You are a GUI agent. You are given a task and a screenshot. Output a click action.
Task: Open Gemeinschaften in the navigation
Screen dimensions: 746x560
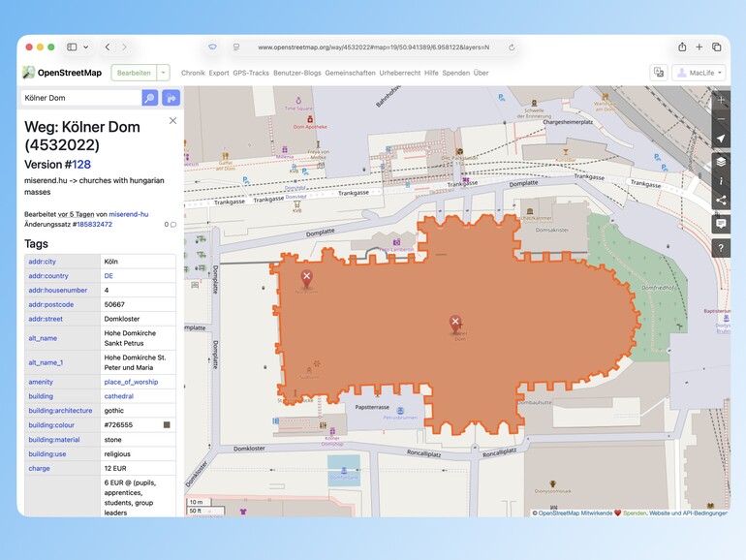pyautogui.click(x=350, y=73)
